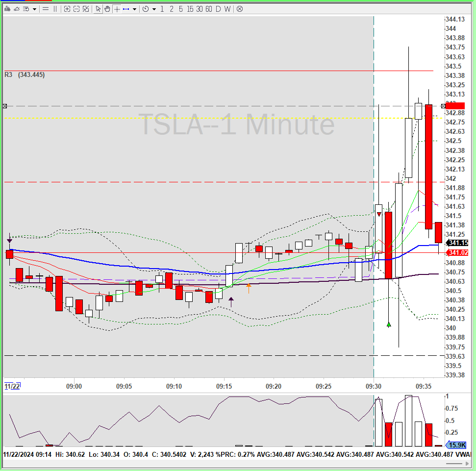Click the fit-to-window zoom icon
476x471 pixels.
click(x=86, y=9)
